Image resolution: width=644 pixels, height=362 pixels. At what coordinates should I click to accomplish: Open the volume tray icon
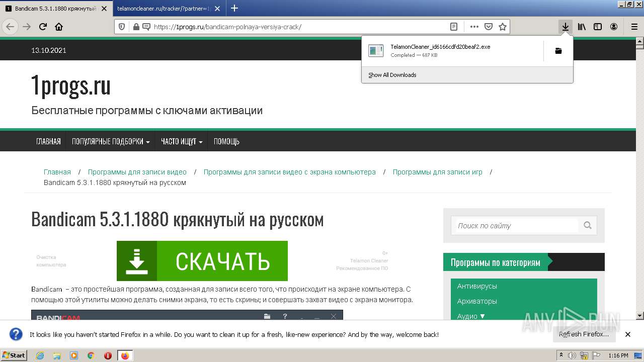pyautogui.click(x=572, y=355)
